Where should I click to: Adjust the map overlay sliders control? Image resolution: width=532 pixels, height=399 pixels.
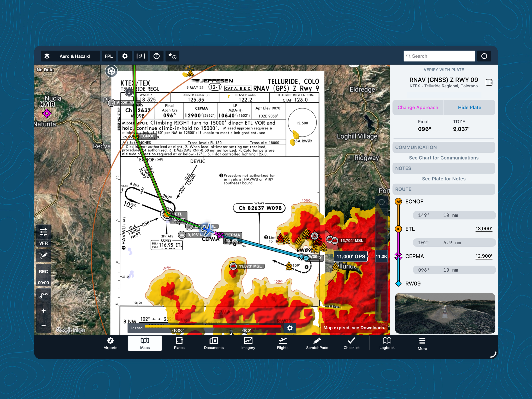point(43,232)
